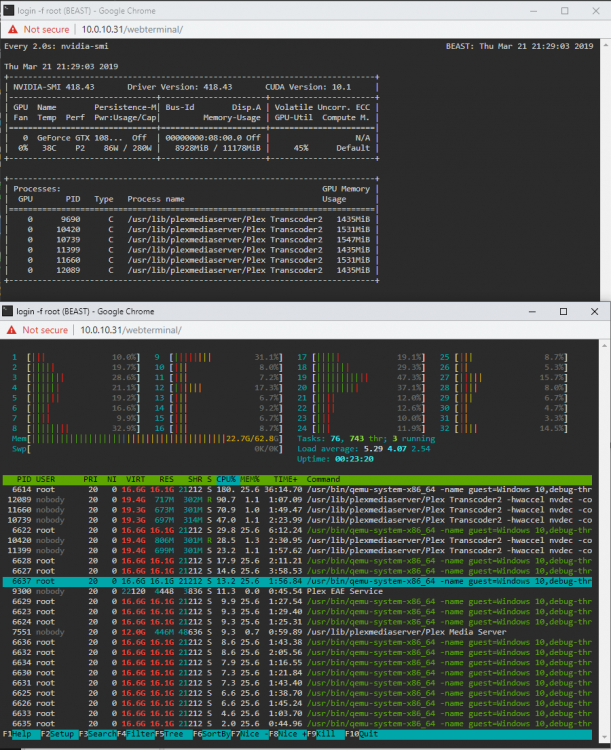
Task: Click the Not secure warning icon in the lower window
Action: 11,330
